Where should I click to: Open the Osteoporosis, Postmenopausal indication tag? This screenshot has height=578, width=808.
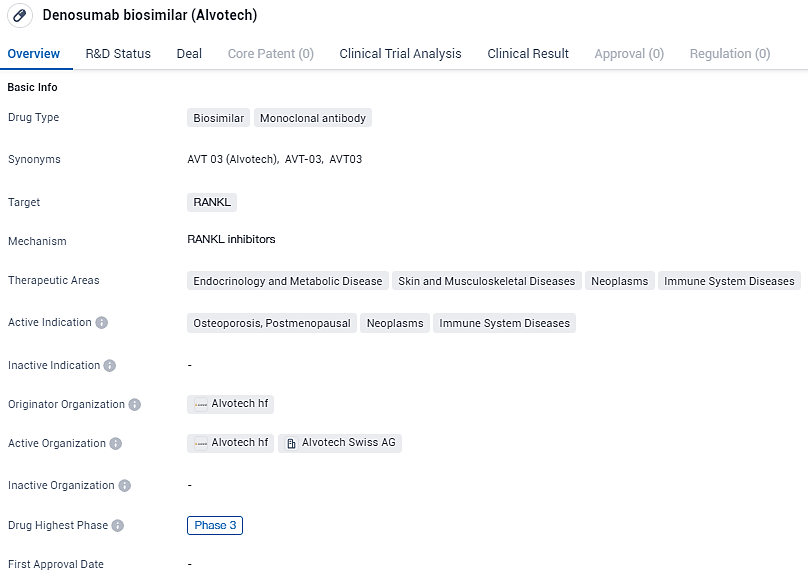point(272,323)
